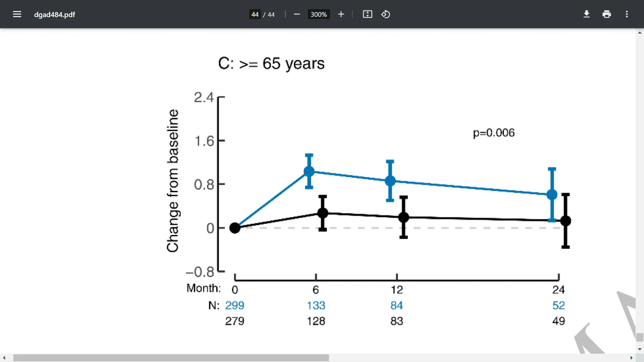Click the black data point at month 12
This screenshot has width=644, height=362.
click(x=404, y=217)
